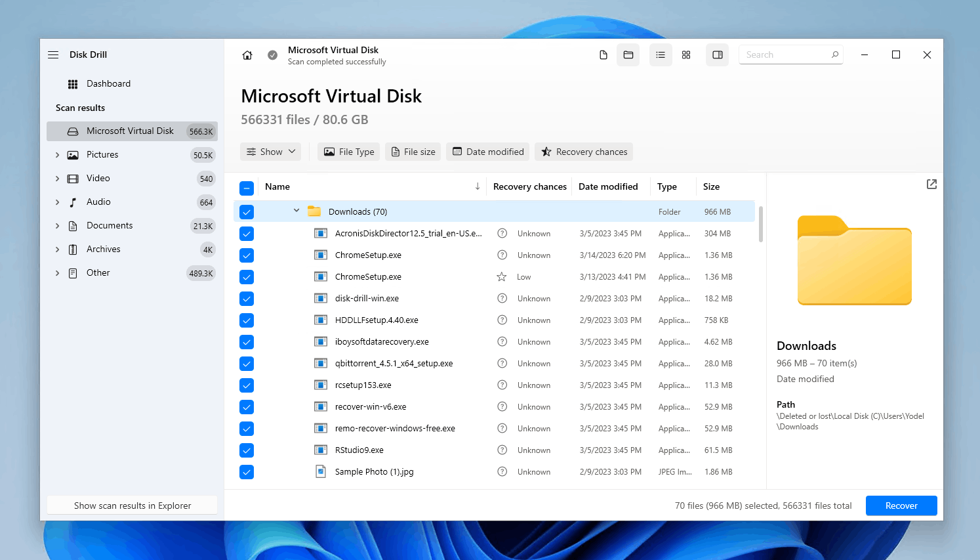
Task: Open the Disk Drill hamburger menu
Action: click(53, 54)
